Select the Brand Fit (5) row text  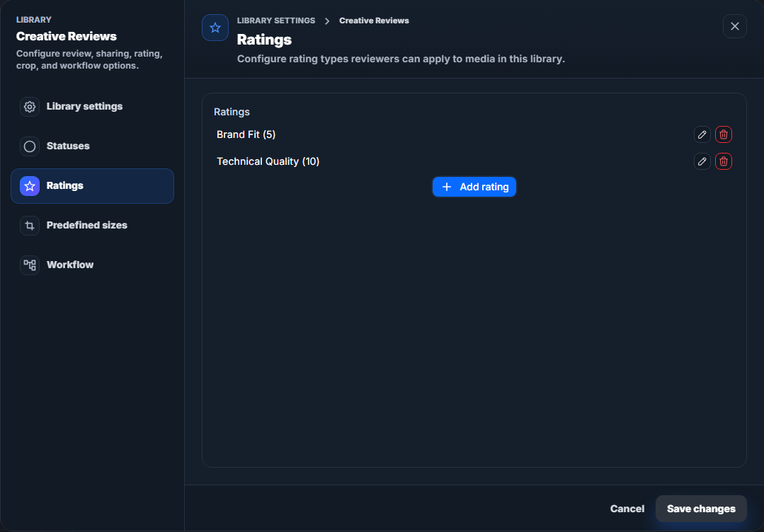click(246, 135)
